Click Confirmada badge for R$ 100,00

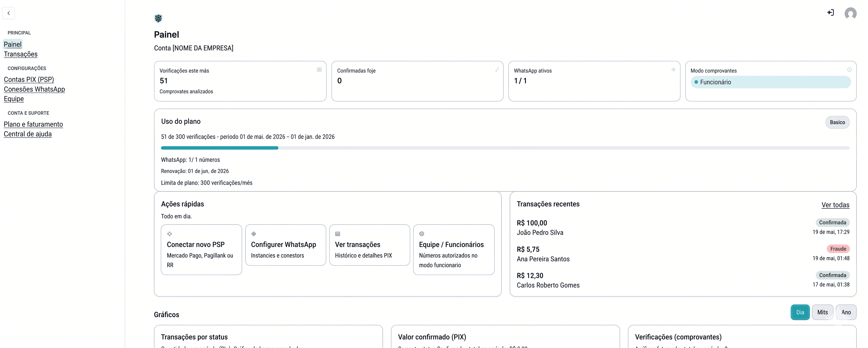pos(833,223)
